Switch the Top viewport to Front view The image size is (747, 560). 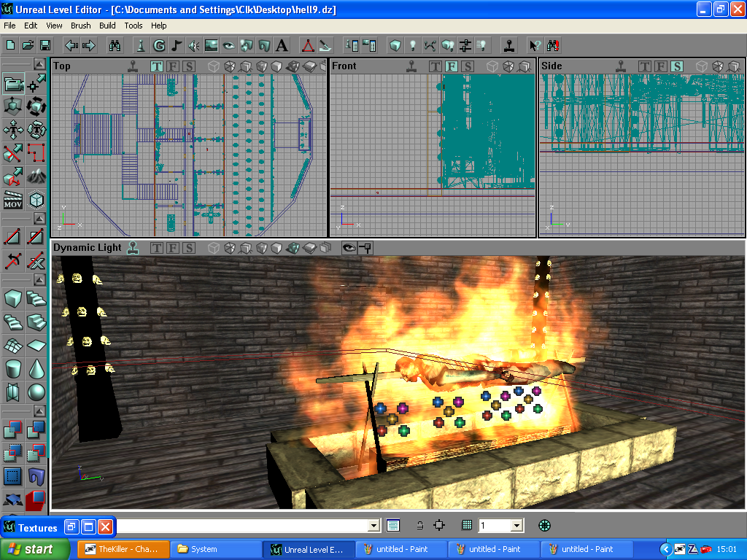(x=173, y=66)
